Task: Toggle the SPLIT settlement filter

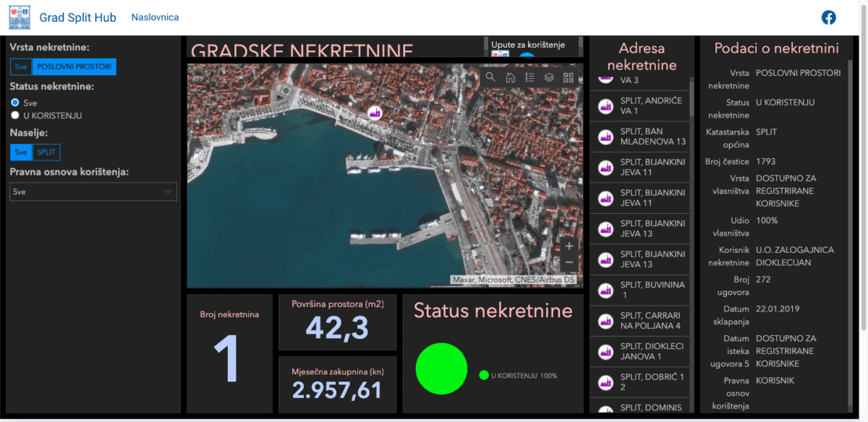Action: click(46, 152)
